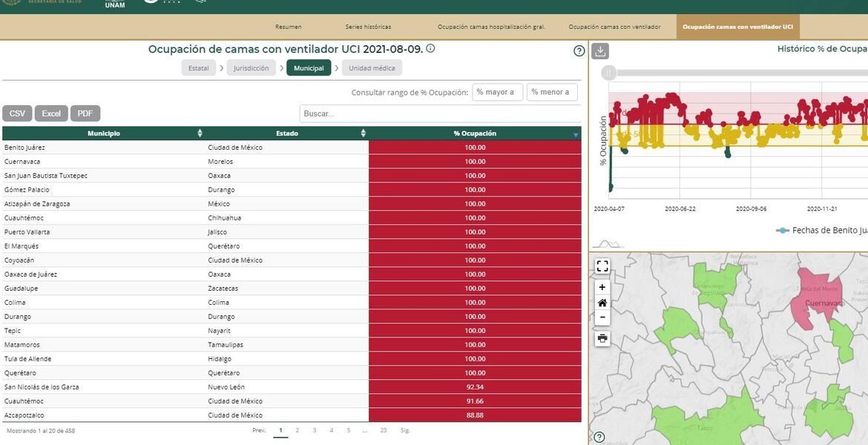
Task: Click info icon next to date 2021-08-09
Action: (430, 49)
